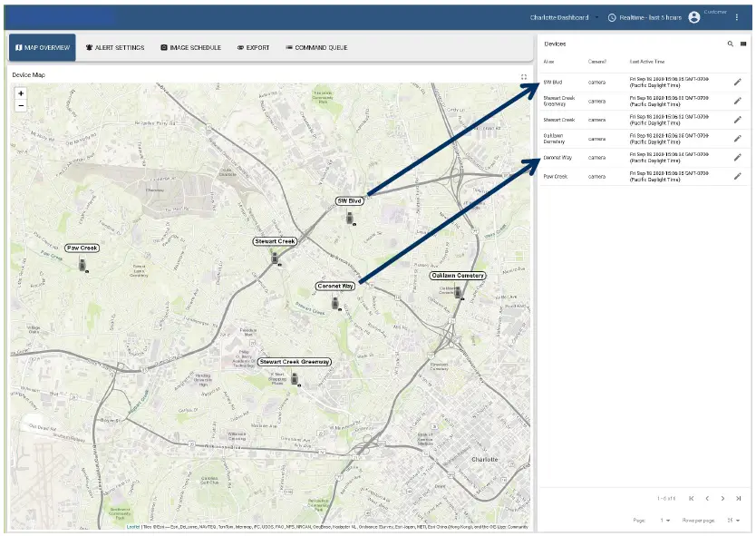Screen dimensions: 756x536
Task: Edit the SW Blvd device entry
Action: click(x=737, y=83)
